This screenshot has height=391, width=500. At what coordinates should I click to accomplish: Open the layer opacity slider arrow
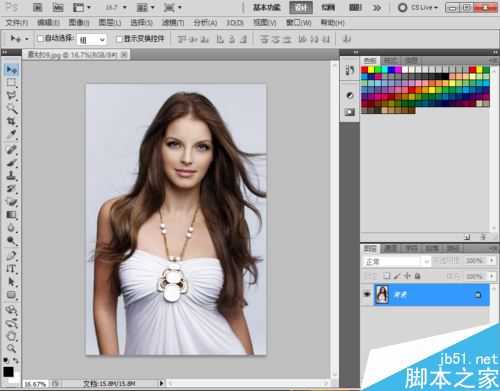click(492, 260)
